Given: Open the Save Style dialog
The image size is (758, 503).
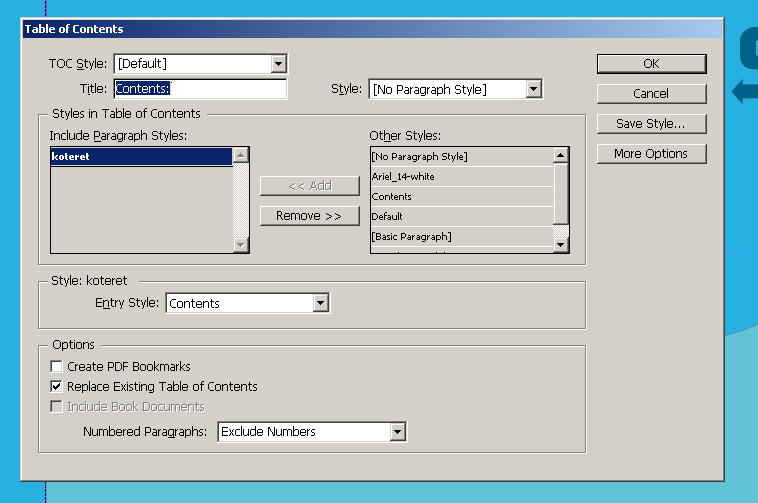Looking at the screenshot, I should [x=651, y=124].
